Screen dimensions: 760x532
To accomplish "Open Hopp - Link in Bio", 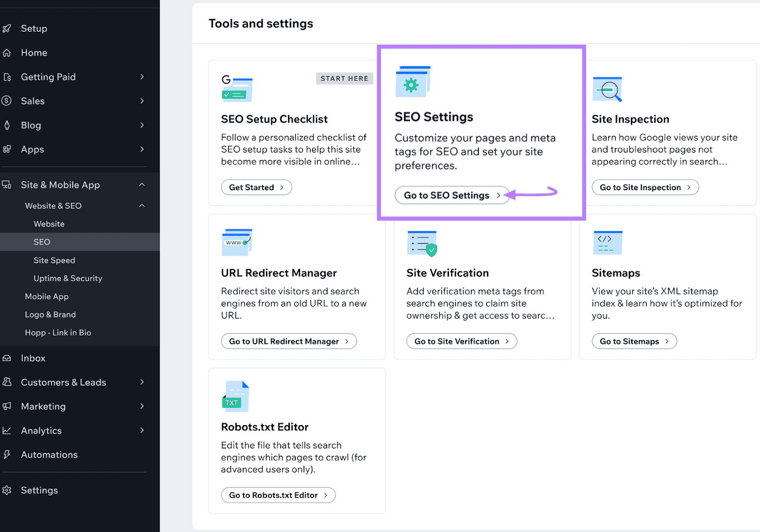I will pos(58,332).
